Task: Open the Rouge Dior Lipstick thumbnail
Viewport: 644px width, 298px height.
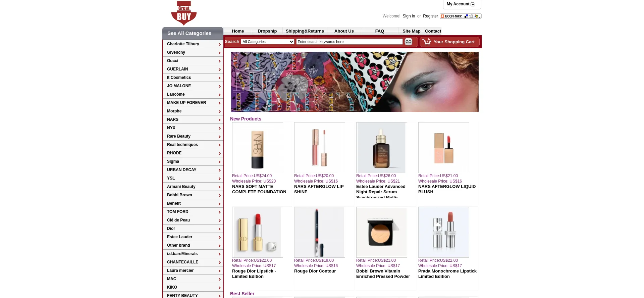Action: point(258,232)
